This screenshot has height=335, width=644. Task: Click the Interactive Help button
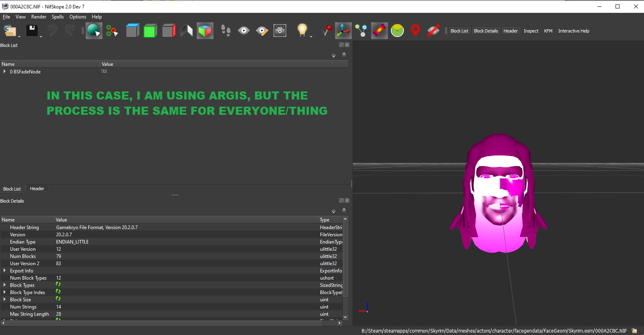[573, 31]
